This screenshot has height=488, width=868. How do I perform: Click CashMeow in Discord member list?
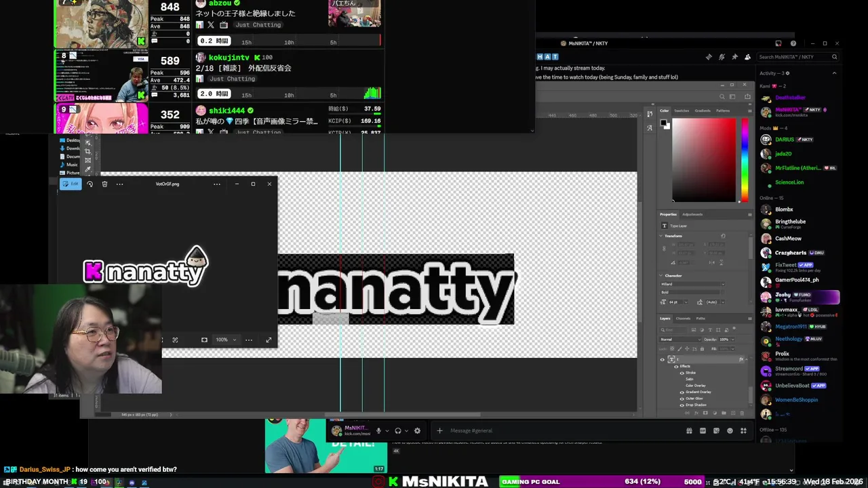(x=788, y=239)
